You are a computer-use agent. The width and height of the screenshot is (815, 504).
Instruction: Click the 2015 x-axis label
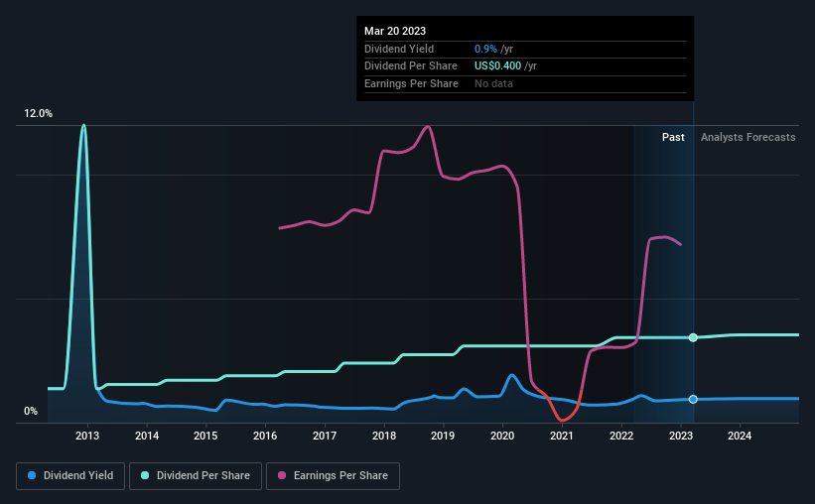click(x=205, y=436)
